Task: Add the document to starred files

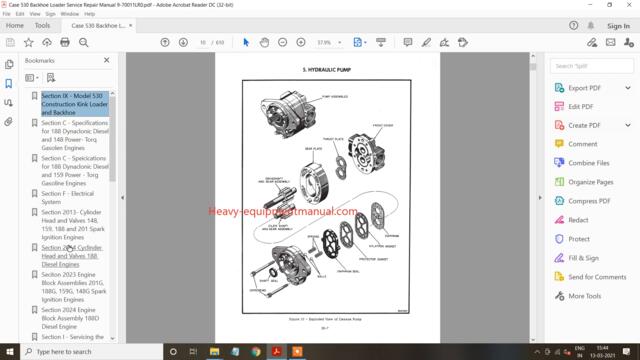Action: 29,42
